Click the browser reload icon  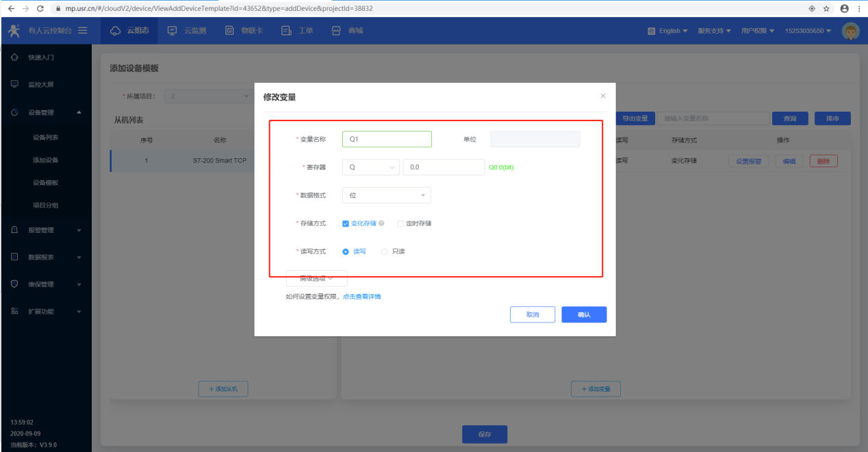tap(40, 8)
